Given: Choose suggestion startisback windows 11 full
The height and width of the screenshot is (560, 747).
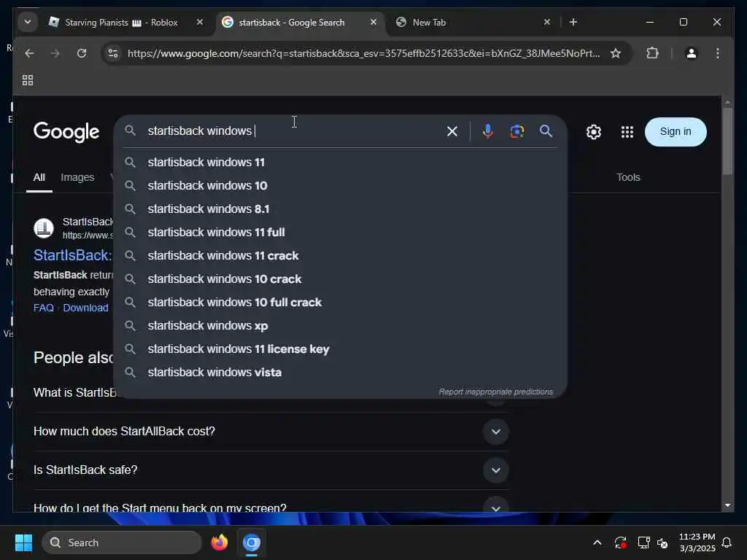Looking at the screenshot, I should (x=340, y=232).
